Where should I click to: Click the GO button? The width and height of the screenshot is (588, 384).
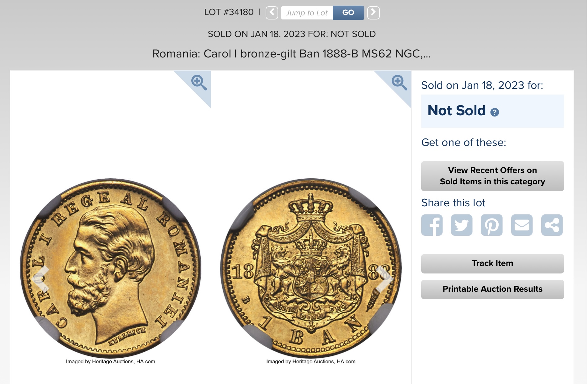tap(348, 13)
